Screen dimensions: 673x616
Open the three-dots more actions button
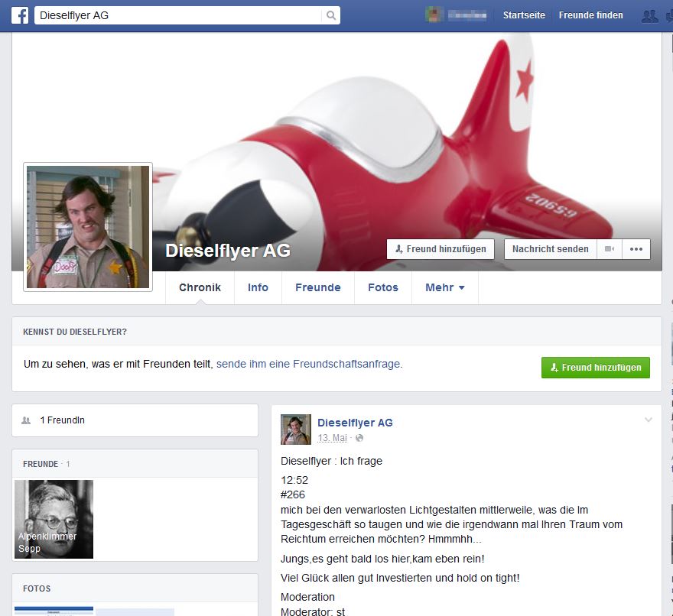coord(636,249)
